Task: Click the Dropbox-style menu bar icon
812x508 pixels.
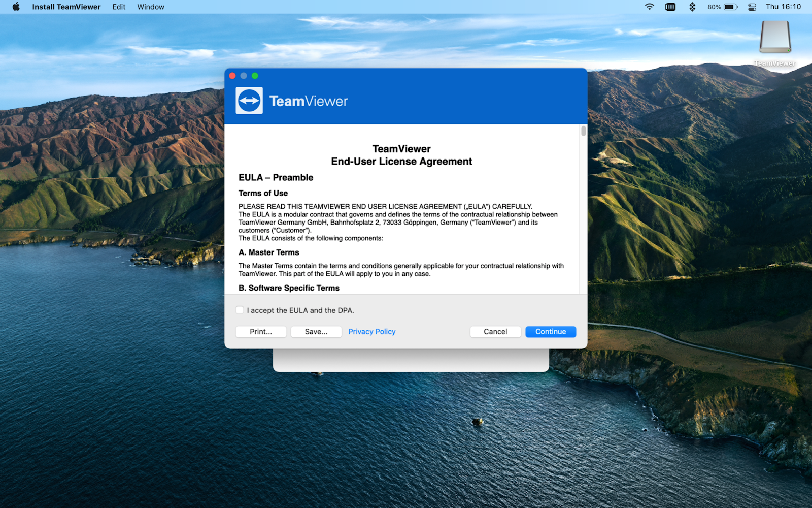Action: click(x=692, y=7)
